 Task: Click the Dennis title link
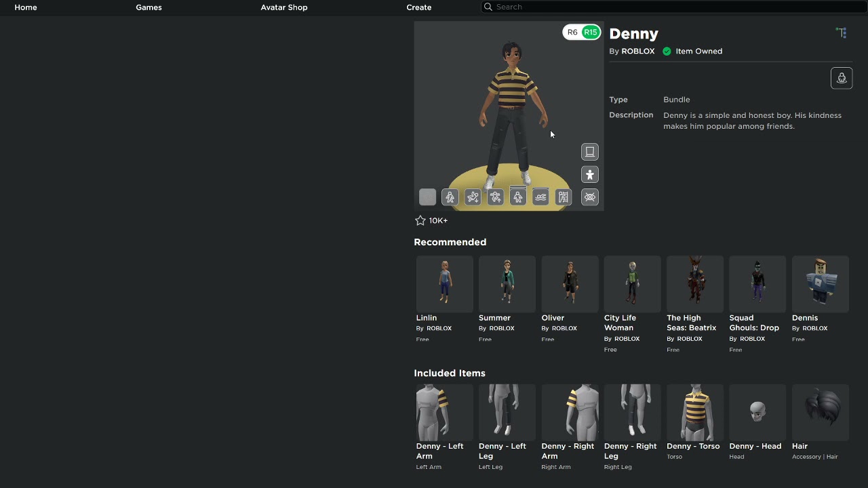pyautogui.click(x=805, y=318)
